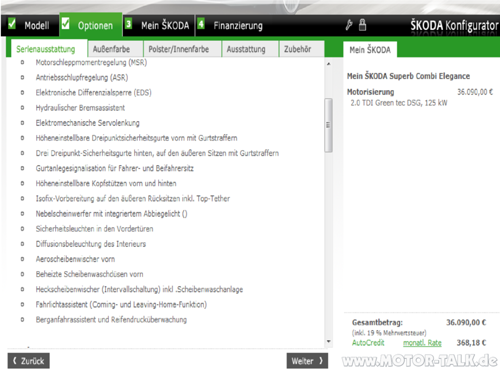The height and width of the screenshot is (370, 500).
Task: Go to step 4 Finanzierung
Action: click(233, 25)
